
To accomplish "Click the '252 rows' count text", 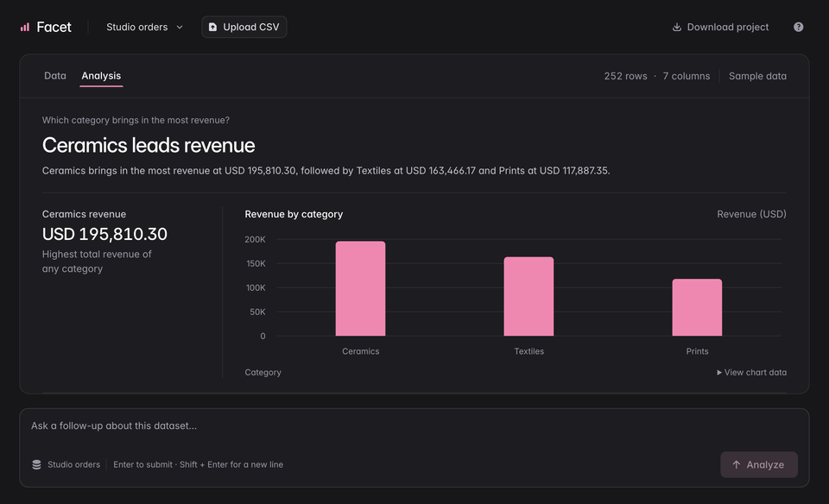I will tap(625, 76).
